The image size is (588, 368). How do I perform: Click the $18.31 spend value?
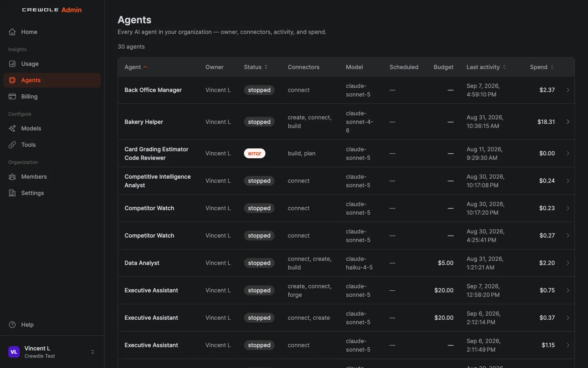pyautogui.click(x=546, y=122)
